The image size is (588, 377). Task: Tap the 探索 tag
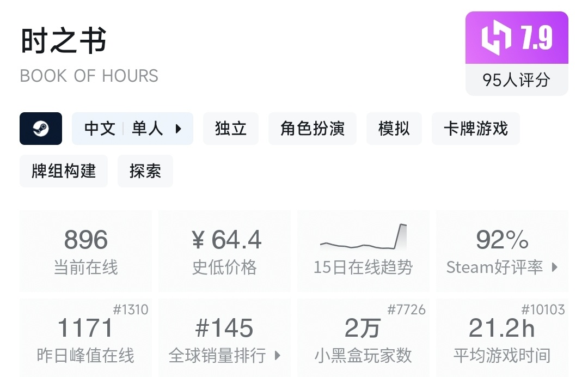[145, 171]
